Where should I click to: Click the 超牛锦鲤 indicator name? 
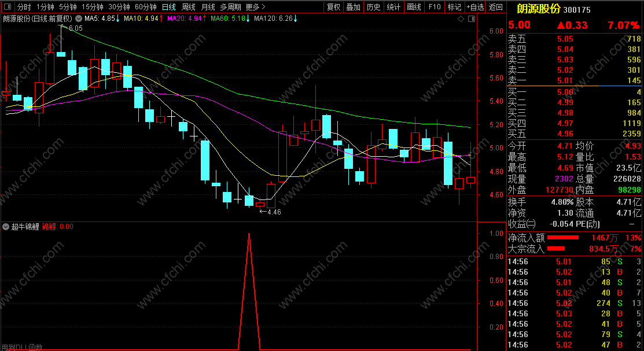point(25,227)
